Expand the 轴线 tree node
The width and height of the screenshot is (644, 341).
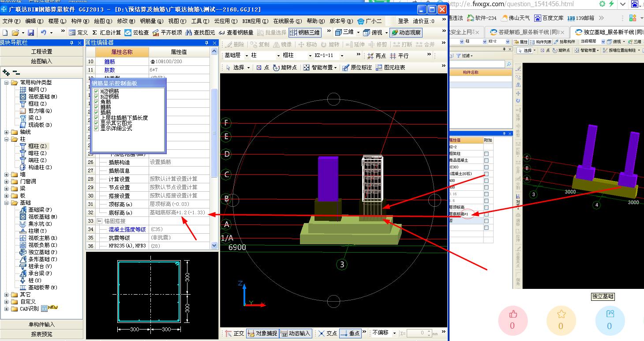7,132
